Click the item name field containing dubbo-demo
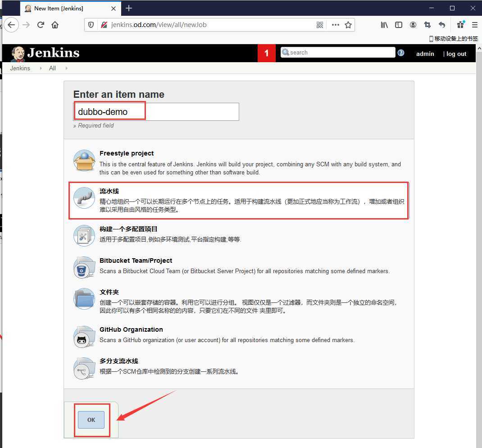This screenshot has height=448, width=482. 156,112
